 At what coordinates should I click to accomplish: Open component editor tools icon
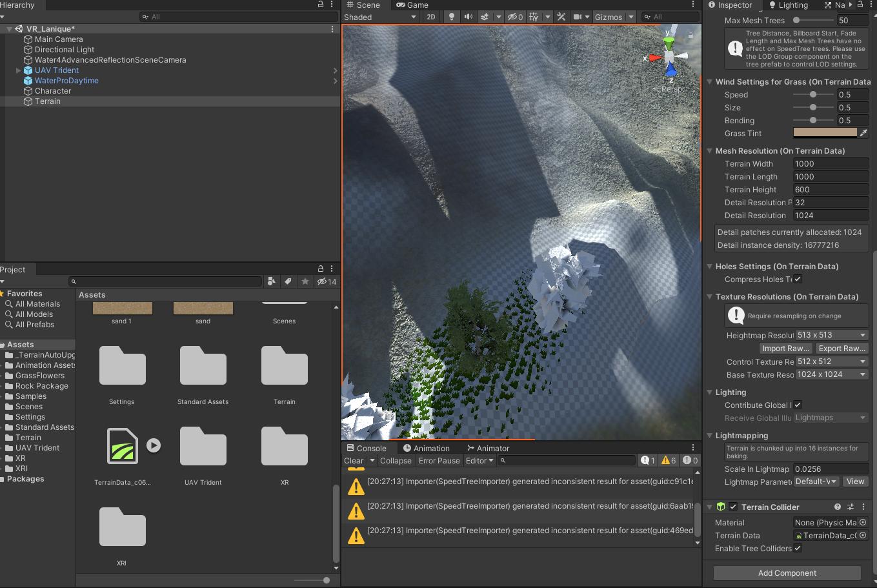click(561, 17)
